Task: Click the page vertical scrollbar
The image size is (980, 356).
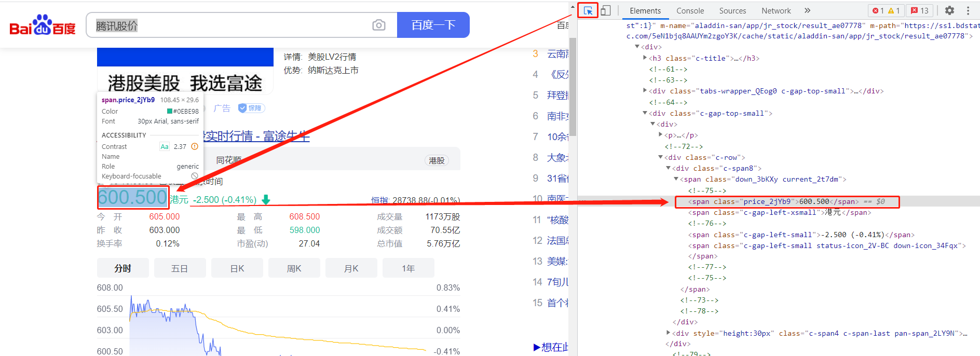Action: point(573,87)
